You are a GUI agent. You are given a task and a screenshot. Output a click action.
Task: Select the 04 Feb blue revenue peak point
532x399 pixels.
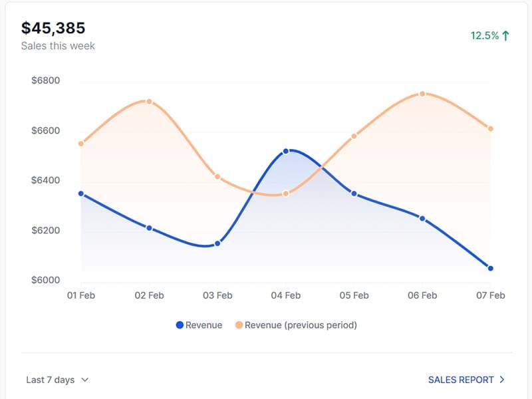(x=286, y=151)
